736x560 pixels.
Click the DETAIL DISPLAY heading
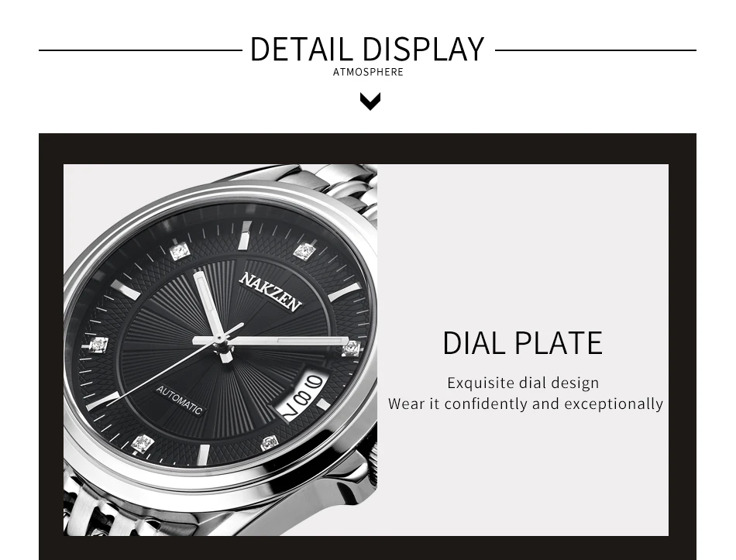[x=367, y=50]
